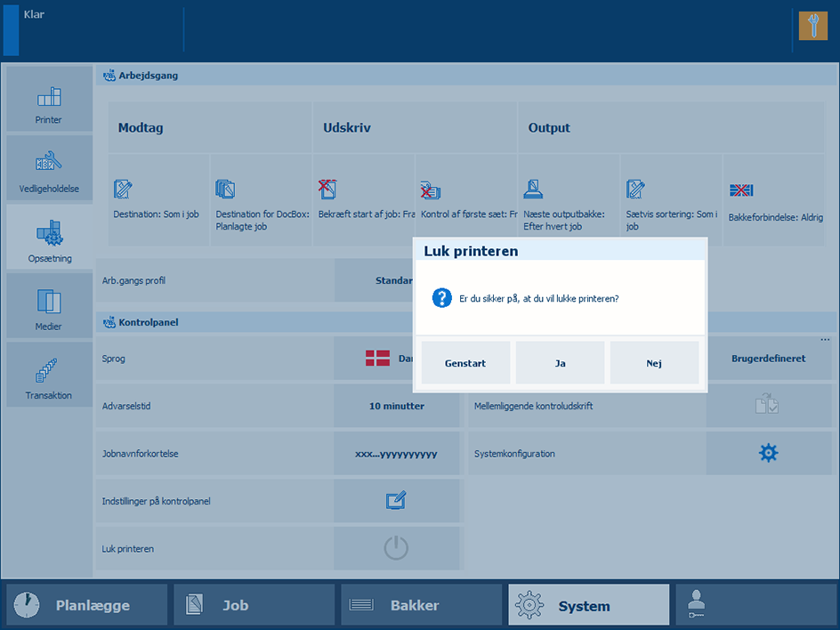
Task: Change the Jobnavnforkortelse format setting
Action: pyautogui.click(x=397, y=454)
